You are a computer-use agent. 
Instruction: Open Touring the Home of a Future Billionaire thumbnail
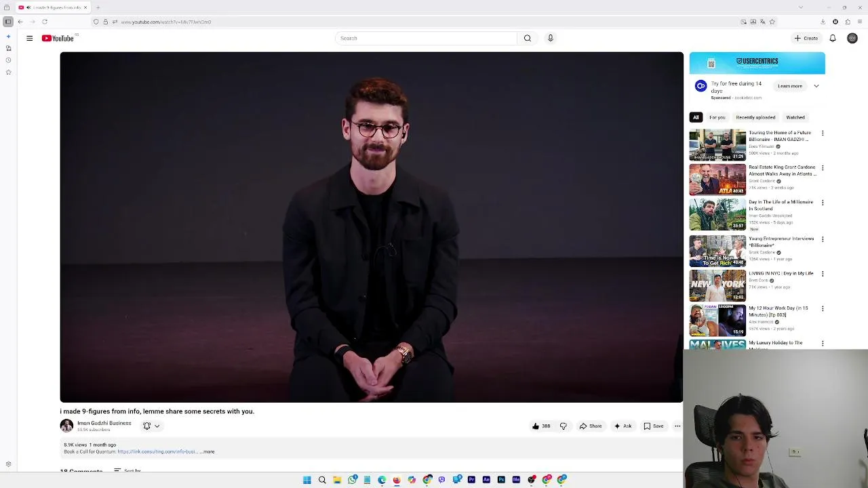pyautogui.click(x=717, y=145)
